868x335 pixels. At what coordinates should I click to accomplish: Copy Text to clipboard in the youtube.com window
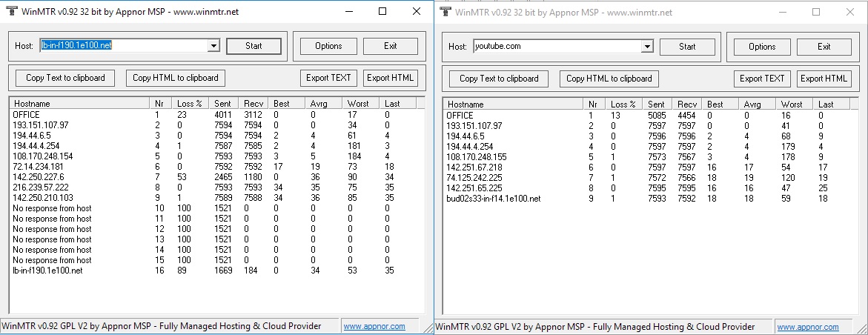(x=498, y=79)
